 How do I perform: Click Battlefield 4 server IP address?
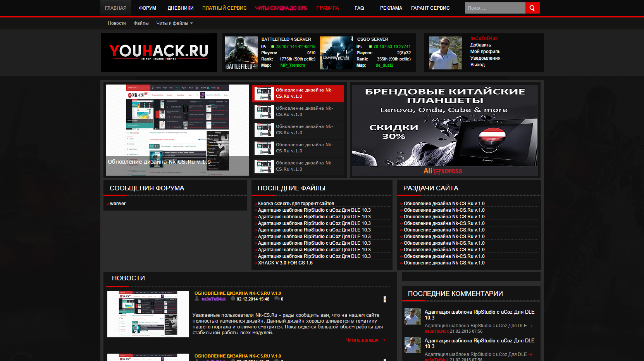(x=296, y=47)
